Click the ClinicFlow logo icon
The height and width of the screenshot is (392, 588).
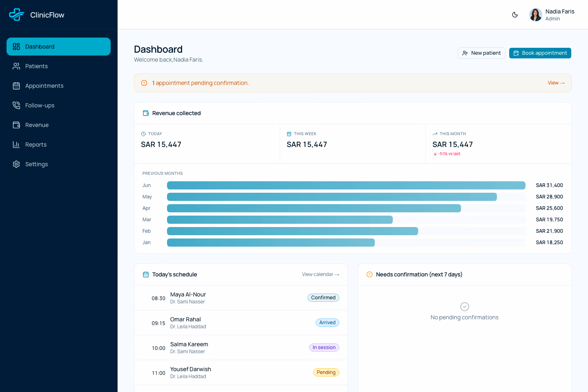(x=17, y=15)
